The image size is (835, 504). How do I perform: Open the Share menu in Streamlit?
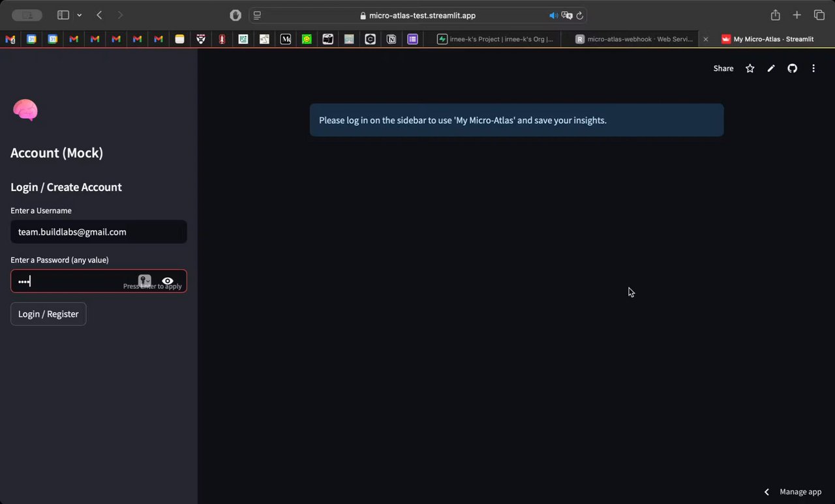tap(723, 68)
